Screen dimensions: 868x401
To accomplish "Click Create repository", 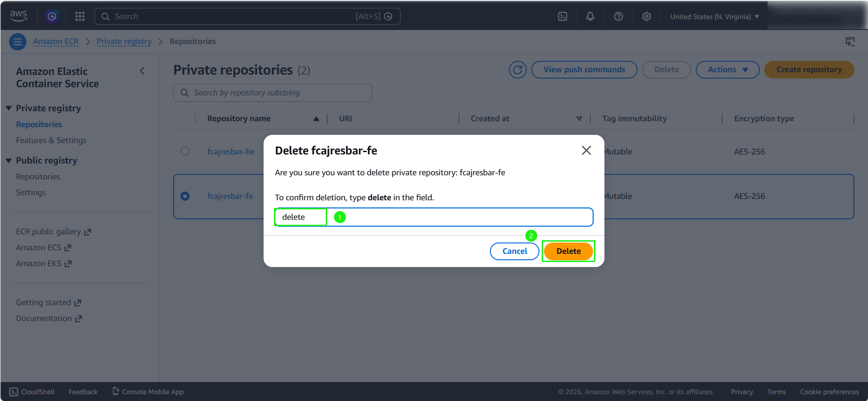I will [809, 69].
